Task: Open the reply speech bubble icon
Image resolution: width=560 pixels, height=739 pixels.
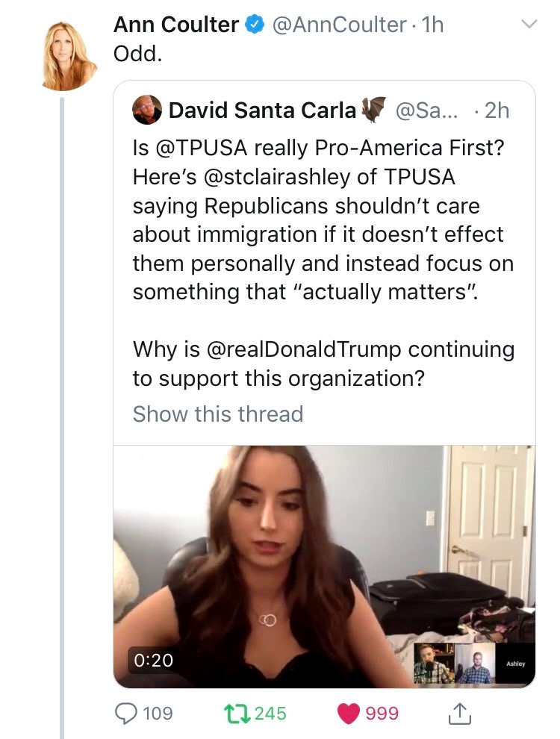Action: coord(127,713)
